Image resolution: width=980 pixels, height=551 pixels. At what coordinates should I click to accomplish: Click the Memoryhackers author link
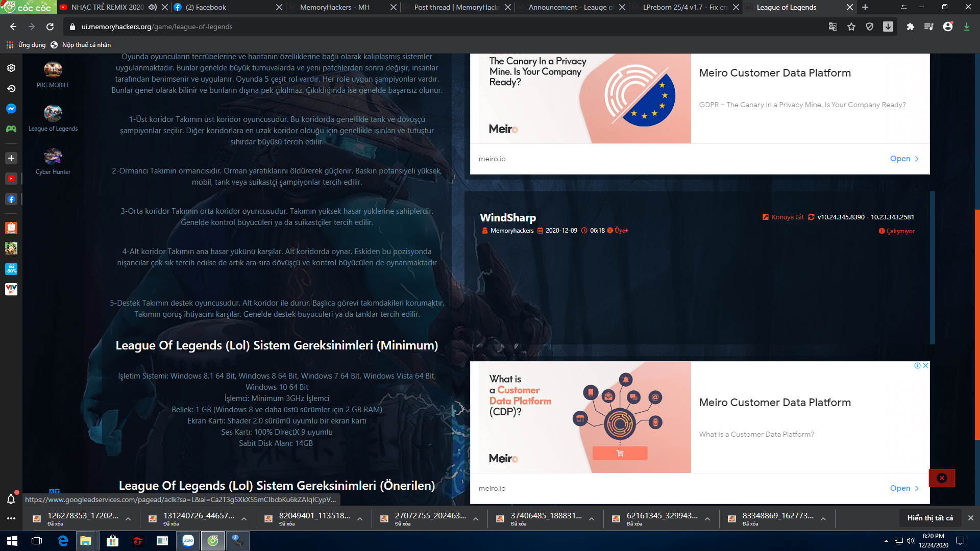pyautogui.click(x=512, y=231)
